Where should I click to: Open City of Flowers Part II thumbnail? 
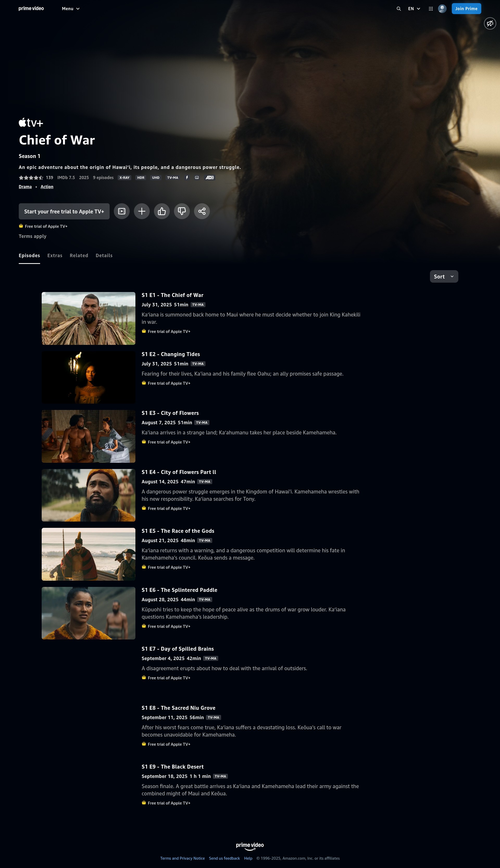click(89, 495)
